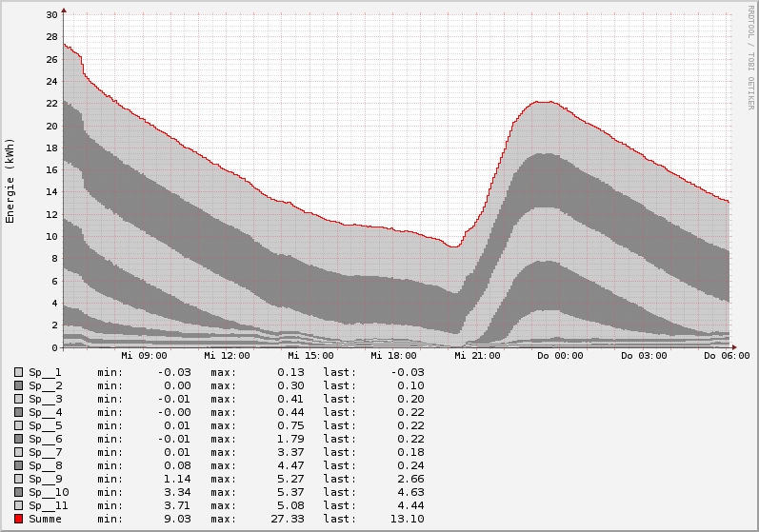Click the Sp__1 legend color swatch
The width and height of the screenshot is (759, 532).
coord(18,372)
